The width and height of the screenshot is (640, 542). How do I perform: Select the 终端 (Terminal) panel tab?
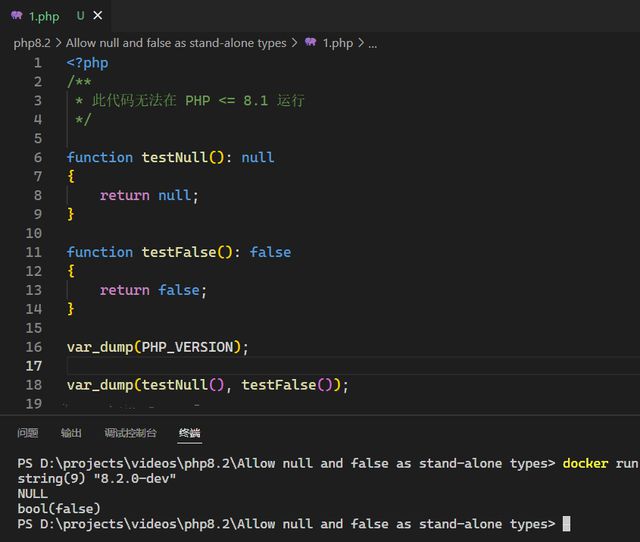189,433
